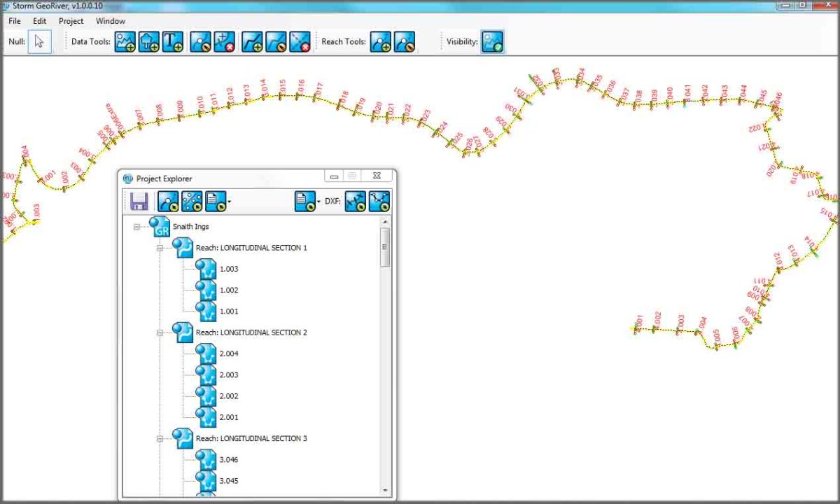Click the floppy disk save icon in Project Explorer

(139, 202)
